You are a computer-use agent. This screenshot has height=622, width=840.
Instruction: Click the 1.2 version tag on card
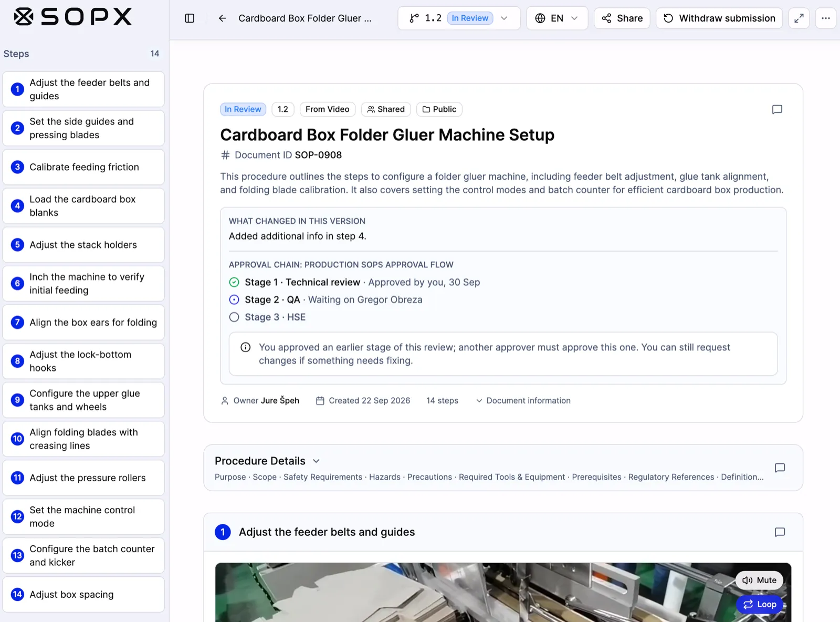tap(283, 109)
